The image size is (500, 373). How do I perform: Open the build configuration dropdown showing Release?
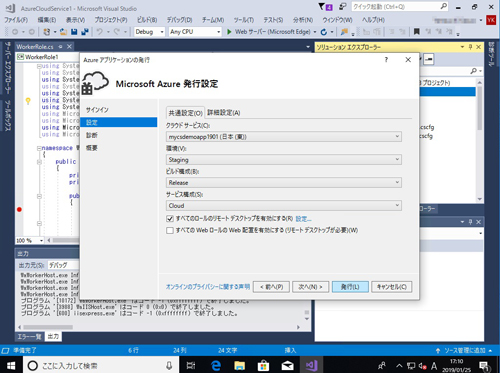[284, 183]
